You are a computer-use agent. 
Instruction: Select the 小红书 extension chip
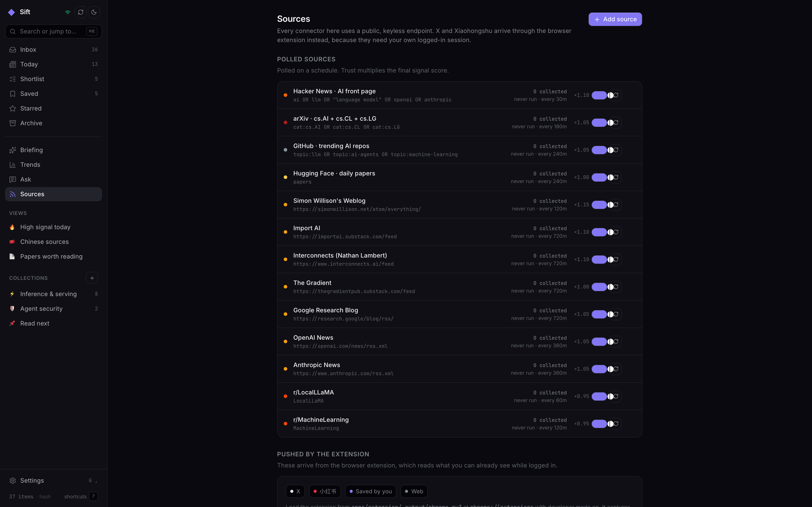click(x=325, y=491)
